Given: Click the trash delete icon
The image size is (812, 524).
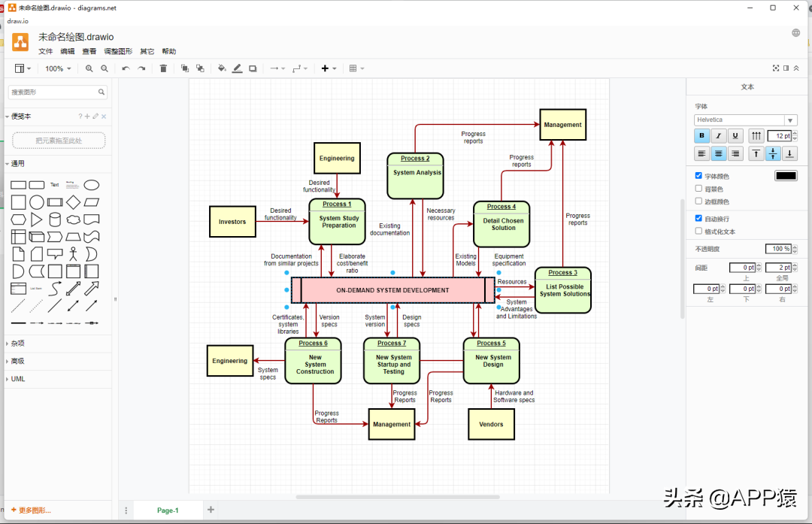Looking at the screenshot, I should (x=163, y=68).
